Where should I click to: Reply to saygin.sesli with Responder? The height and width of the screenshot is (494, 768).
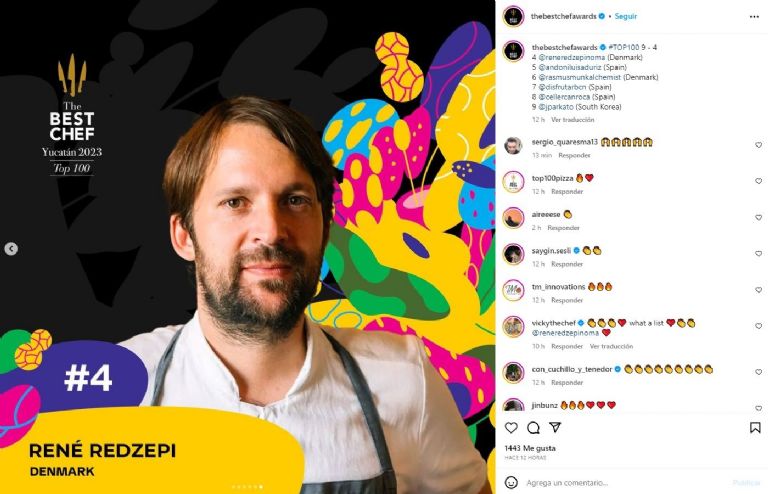(567, 264)
